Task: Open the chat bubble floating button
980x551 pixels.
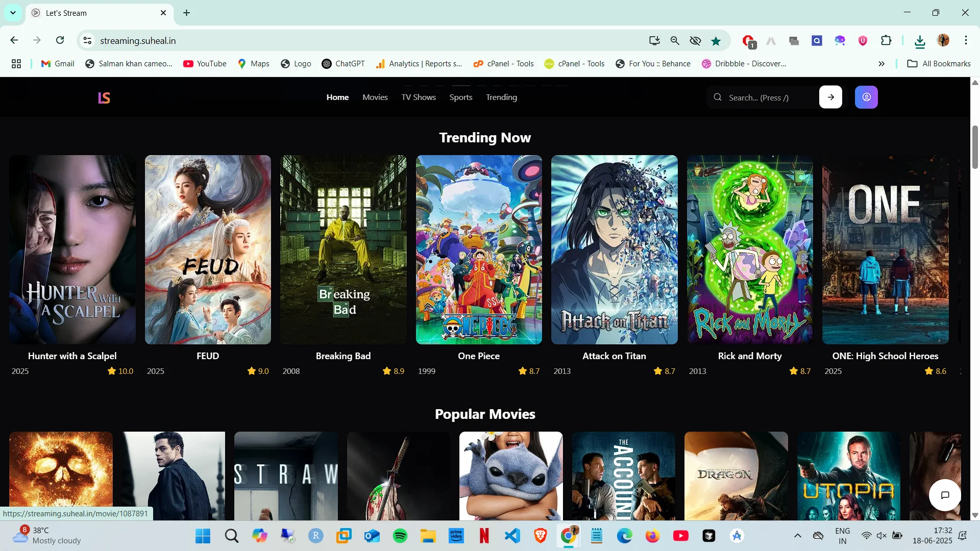Action: point(945,495)
